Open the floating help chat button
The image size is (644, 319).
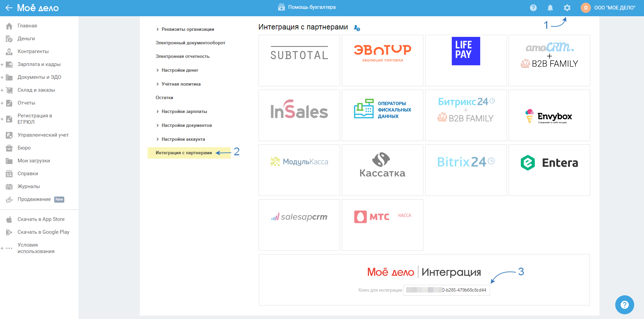coord(624,305)
